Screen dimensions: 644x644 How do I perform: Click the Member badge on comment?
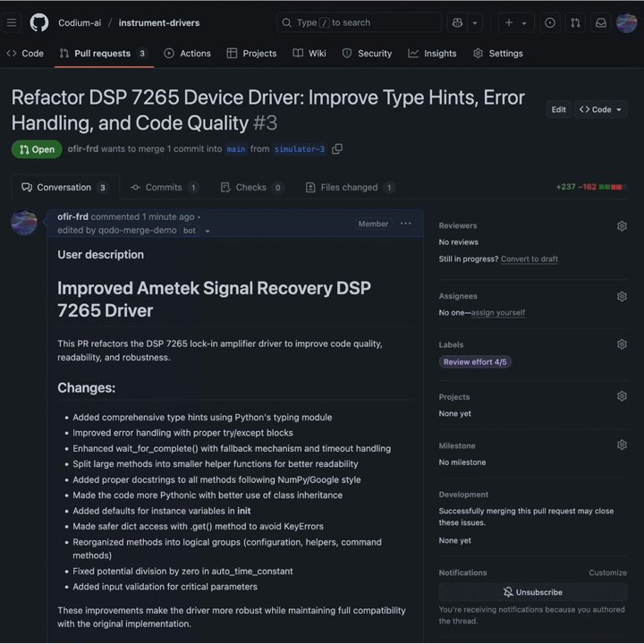tap(373, 224)
